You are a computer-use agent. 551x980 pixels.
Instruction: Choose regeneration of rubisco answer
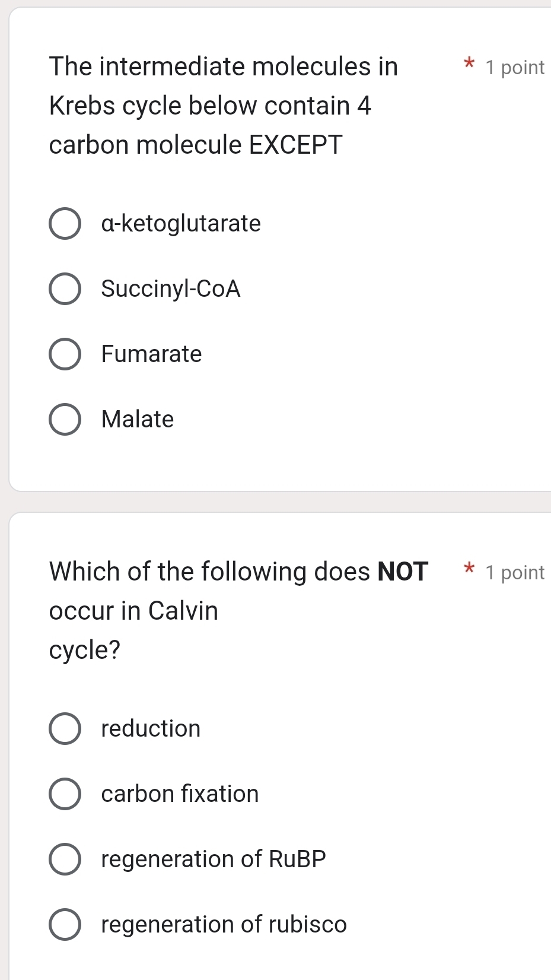click(66, 925)
